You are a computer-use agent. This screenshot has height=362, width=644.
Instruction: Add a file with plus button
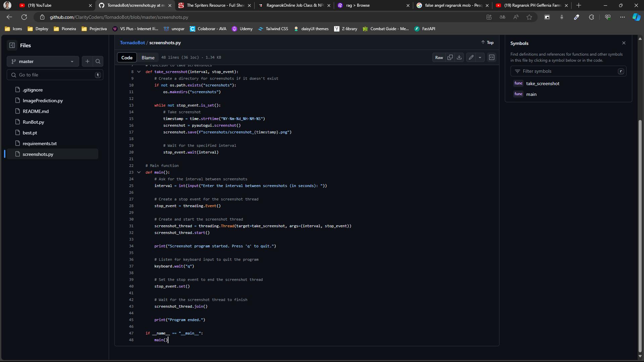88,61
